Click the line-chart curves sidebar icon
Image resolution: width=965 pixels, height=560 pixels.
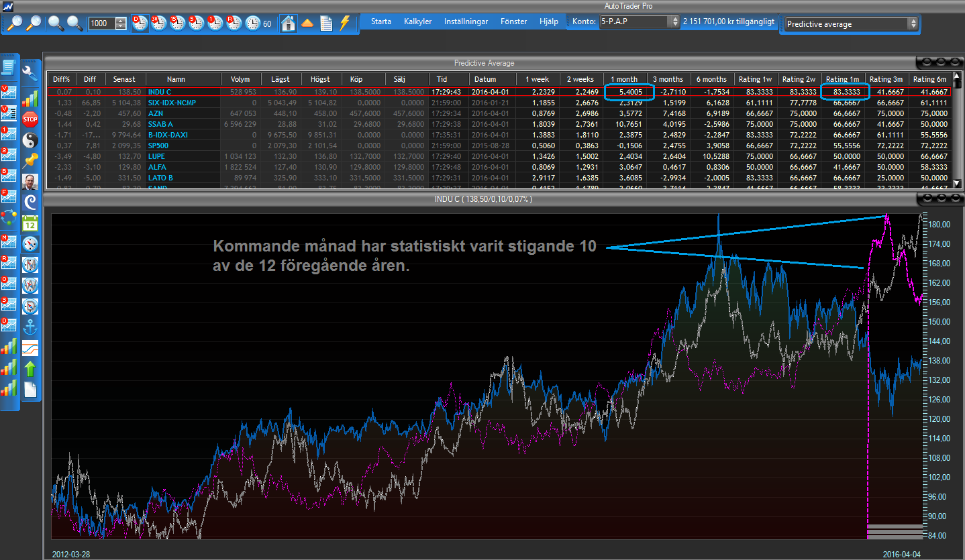(30, 348)
